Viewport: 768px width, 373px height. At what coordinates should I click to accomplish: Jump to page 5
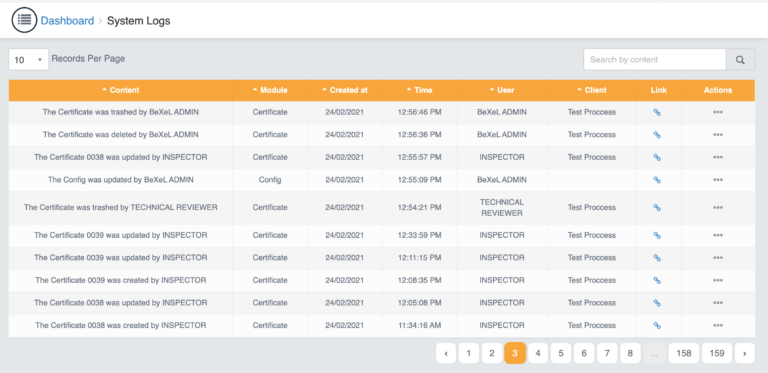(561, 353)
